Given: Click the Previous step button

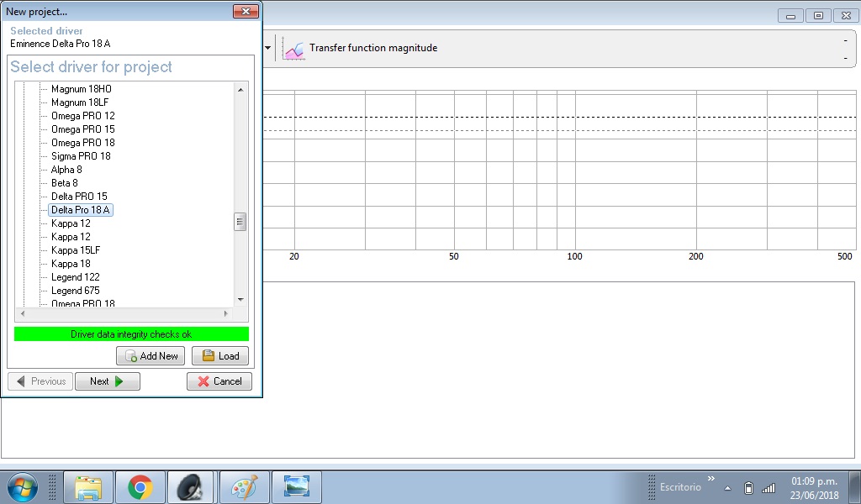Looking at the screenshot, I should point(40,381).
